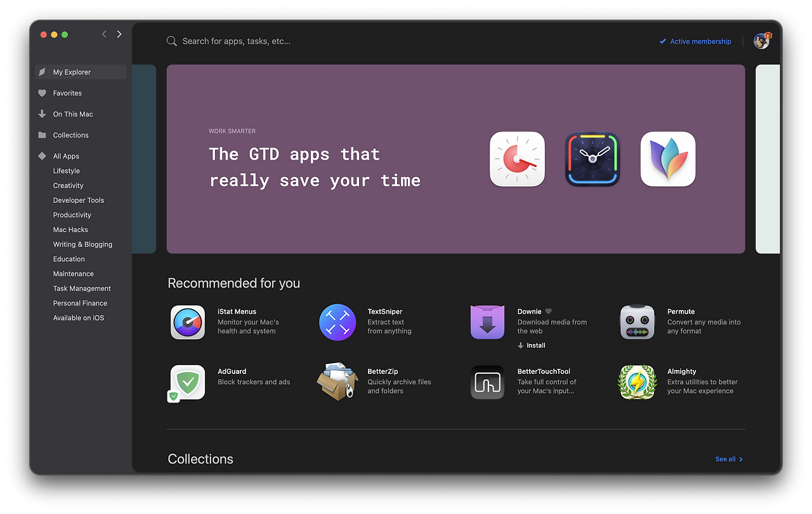Image resolution: width=812 pixels, height=514 pixels.
Task: Select the Personal Finance category
Action: pyautogui.click(x=80, y=303)
